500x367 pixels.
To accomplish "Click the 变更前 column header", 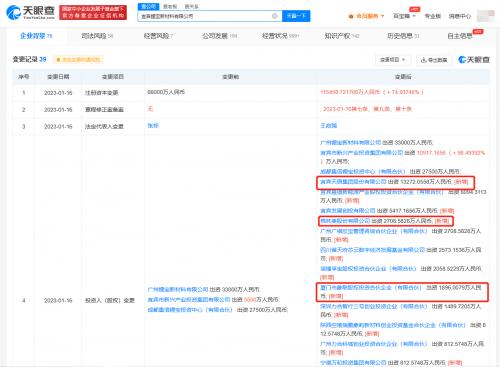I will point(230,77).
